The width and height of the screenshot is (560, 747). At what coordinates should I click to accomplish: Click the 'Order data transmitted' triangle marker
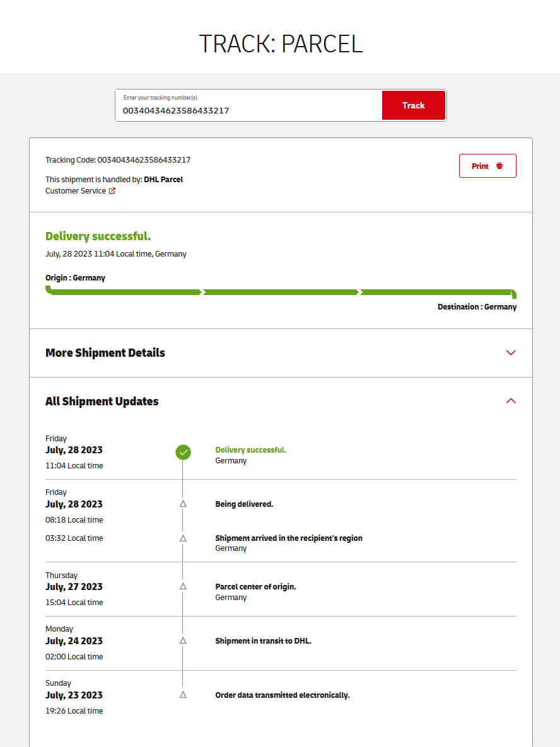pyautogui.click(x=183, y=695)
